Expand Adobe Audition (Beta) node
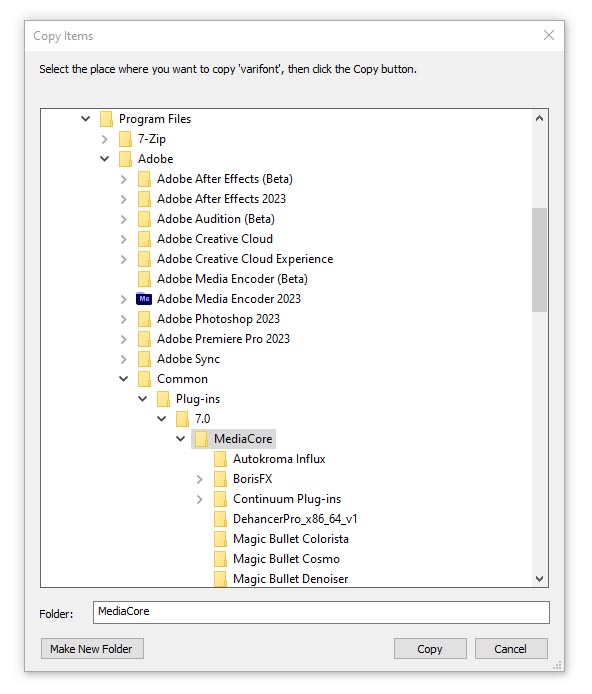Screen dimensions: 592x694 click(x=123, y=219)
